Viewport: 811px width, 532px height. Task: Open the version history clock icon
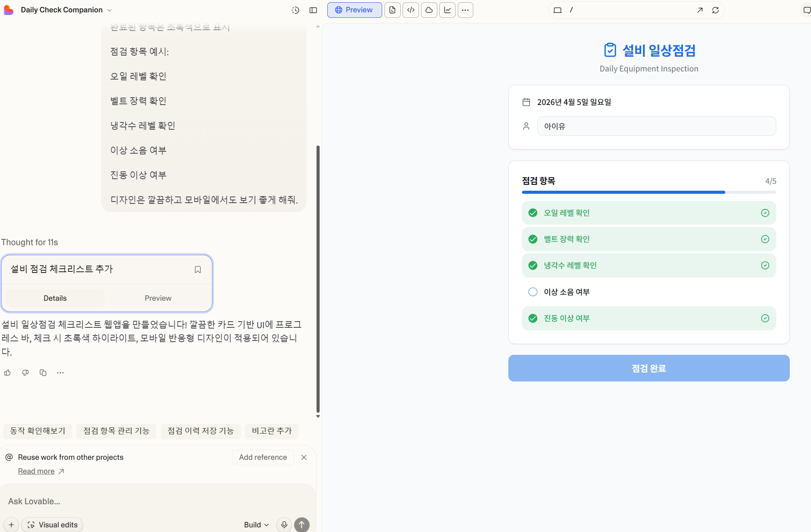click(x=295, y=10)
